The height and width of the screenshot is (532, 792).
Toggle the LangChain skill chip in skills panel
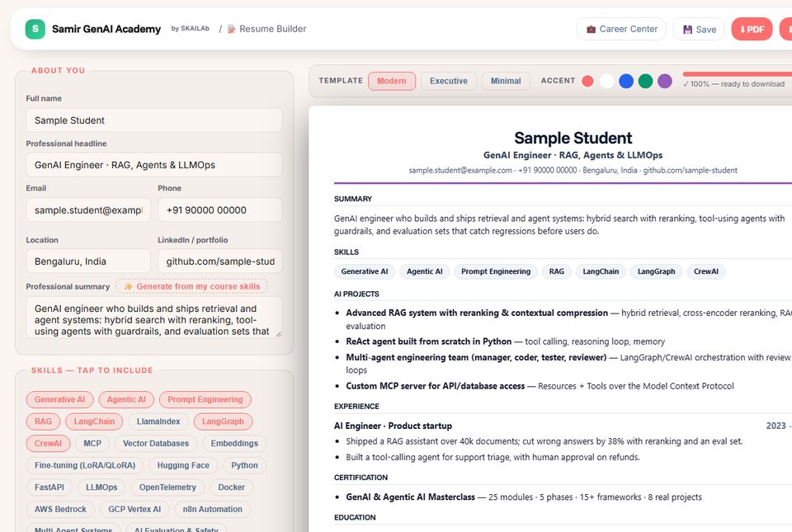[94, 421]
